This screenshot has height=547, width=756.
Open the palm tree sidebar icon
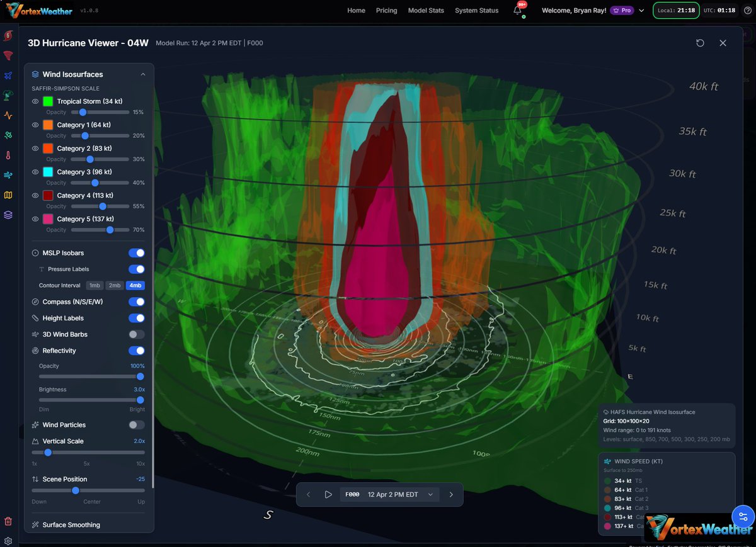pyautogui.click(x=8, y=95)
